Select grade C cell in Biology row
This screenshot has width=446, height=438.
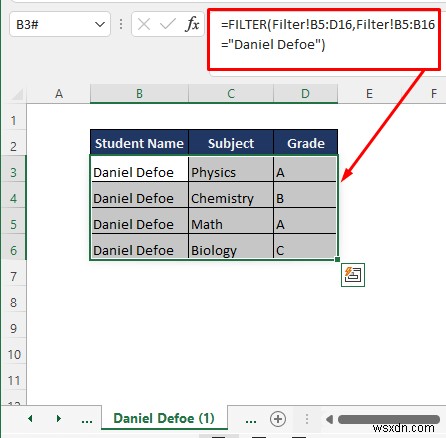click(305, 247)
